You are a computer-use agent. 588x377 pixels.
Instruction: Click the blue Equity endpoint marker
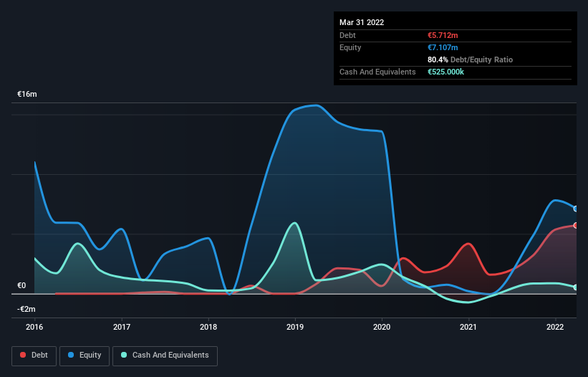coord(576,209)
